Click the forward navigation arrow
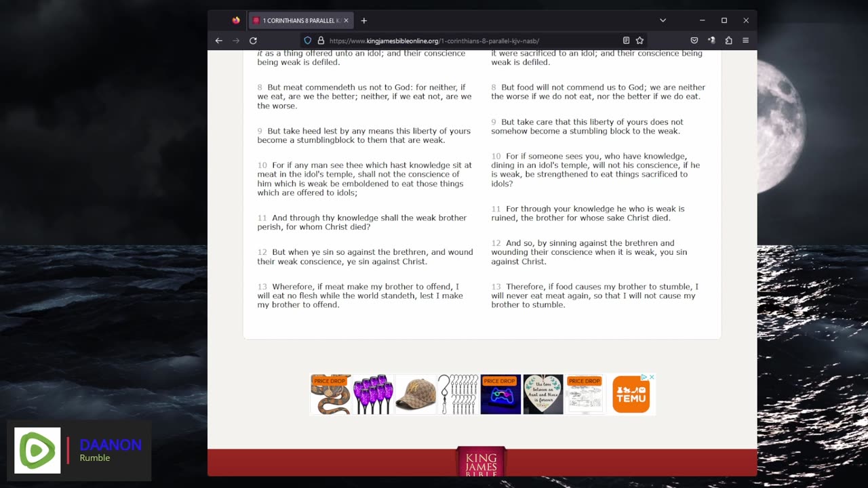868x488 pixels. pos(236,41)
